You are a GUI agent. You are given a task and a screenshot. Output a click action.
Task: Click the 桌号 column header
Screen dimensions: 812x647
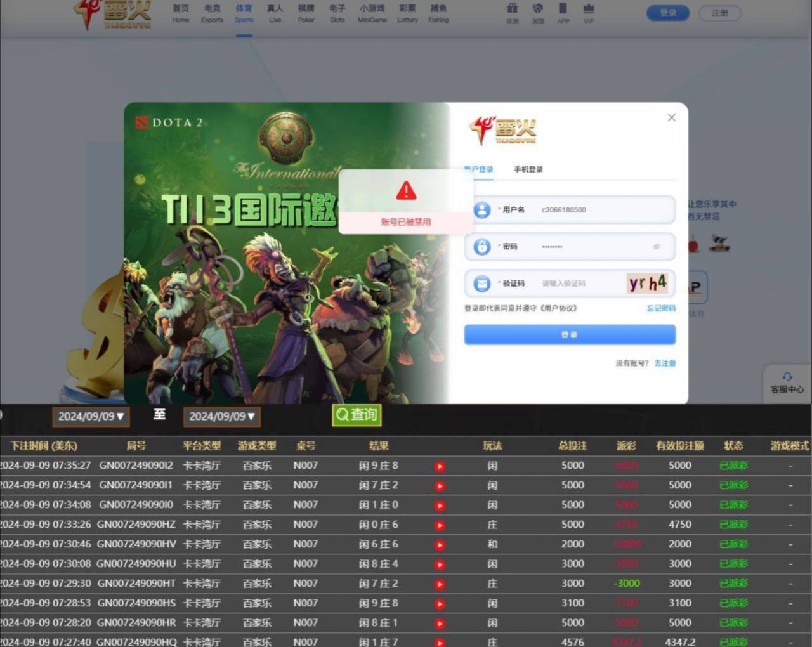(x=306, y=446)
